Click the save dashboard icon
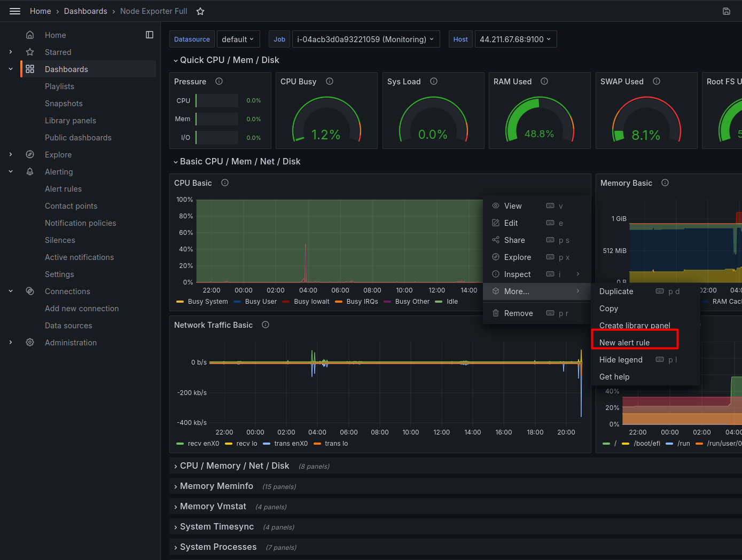This screenshot has width=742, height=560. point(727,11)
